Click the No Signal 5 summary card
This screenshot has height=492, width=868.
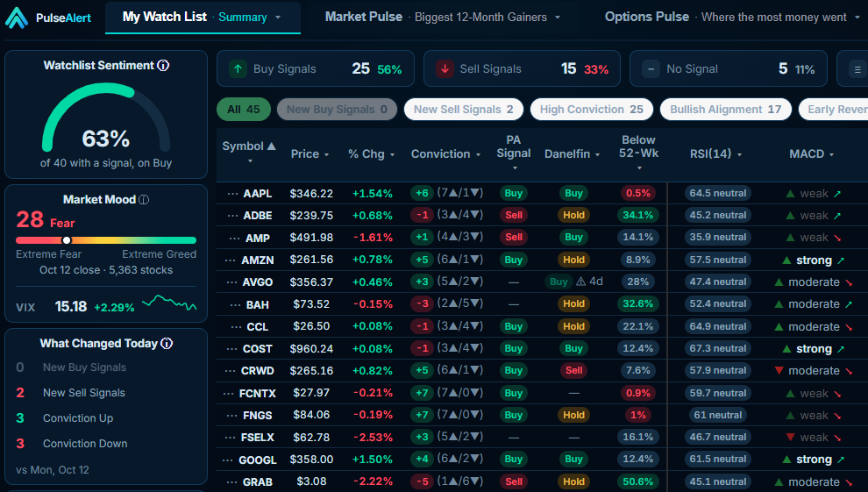coord(729,68)
